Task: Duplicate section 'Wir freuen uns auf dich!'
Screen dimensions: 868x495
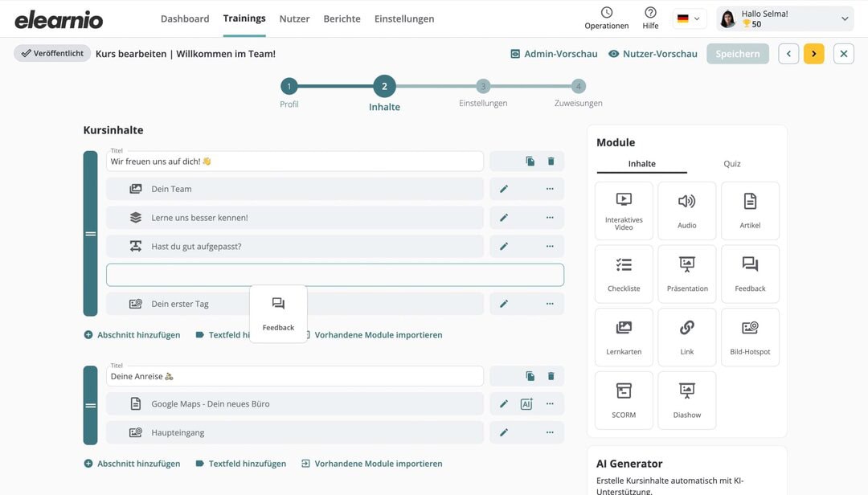Action: (x=530, y=162)
